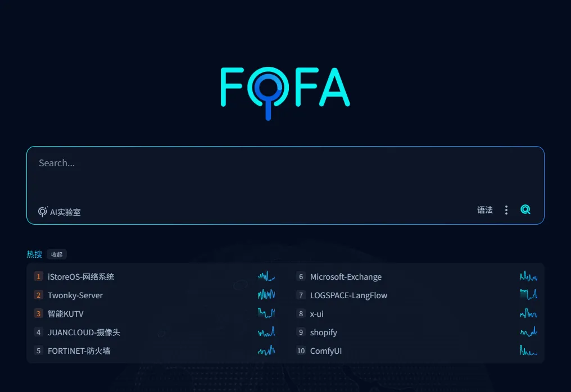Screen dimensions: 571x392
Task: Click the rank badge 10 beside ComfyUI
Action: 301,350
